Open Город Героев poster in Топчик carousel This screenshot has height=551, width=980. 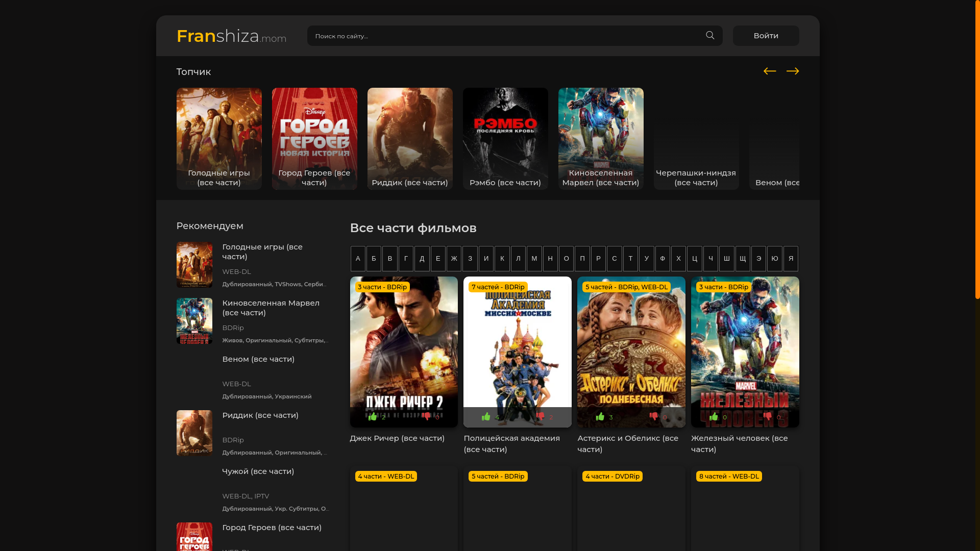click(x=314, y=139)
